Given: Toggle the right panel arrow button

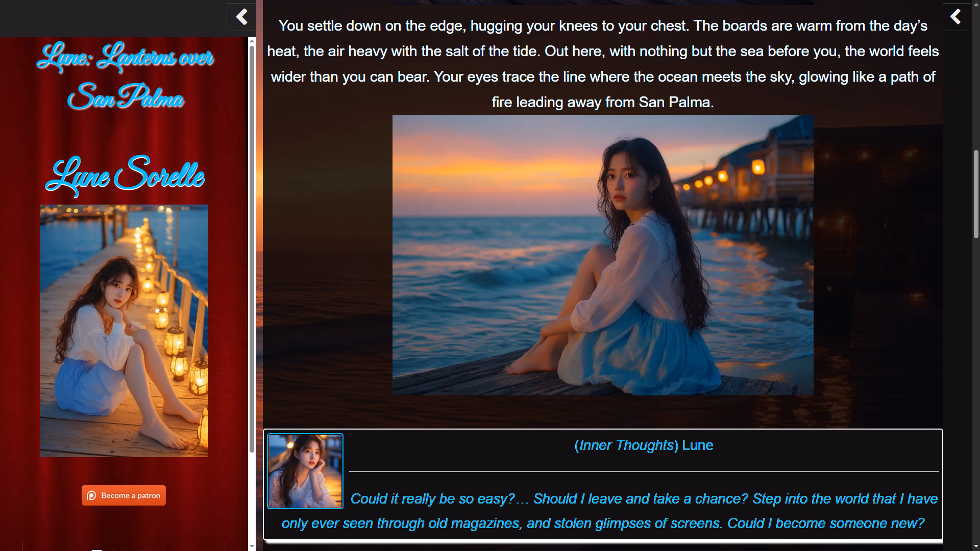Looking at the screenshot, I should (x=956, y=17).
